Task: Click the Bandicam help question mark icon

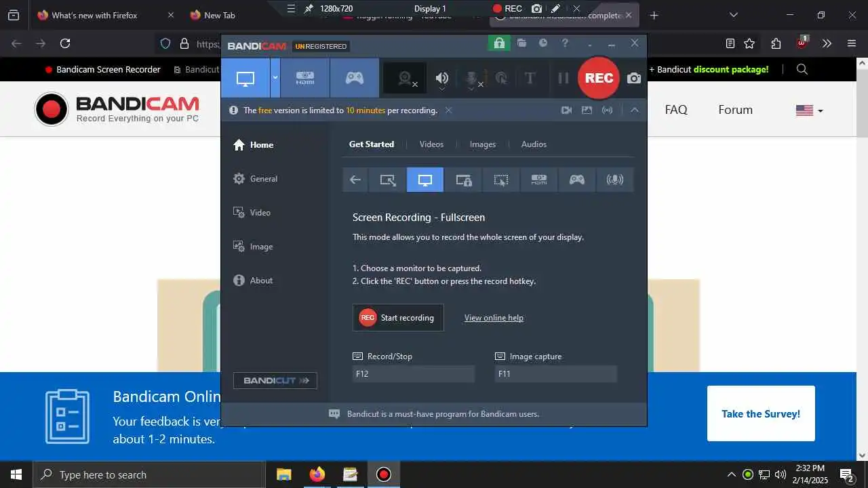Action: coord(565,43)
